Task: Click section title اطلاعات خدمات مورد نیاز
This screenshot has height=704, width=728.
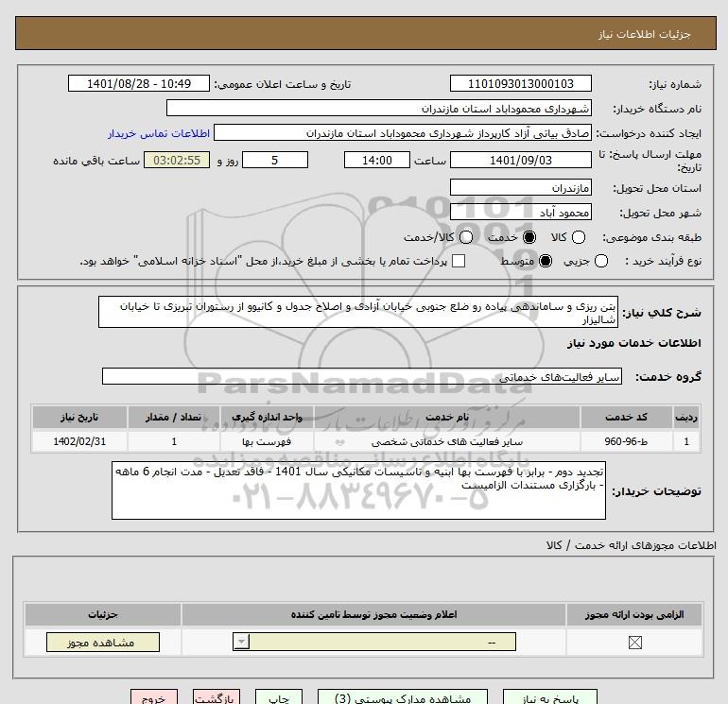Action: (x=633, y=343)
